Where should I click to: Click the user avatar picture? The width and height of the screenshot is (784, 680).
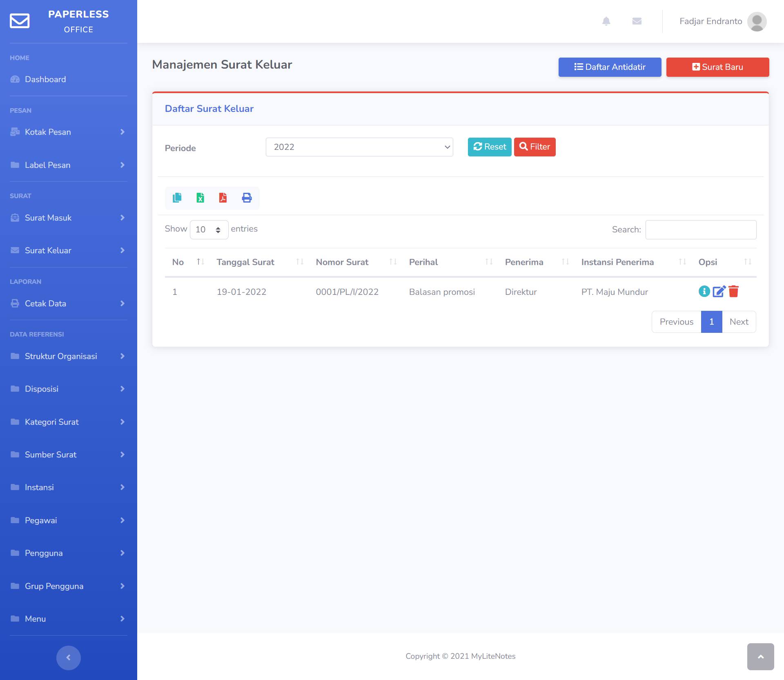[757, 21]
